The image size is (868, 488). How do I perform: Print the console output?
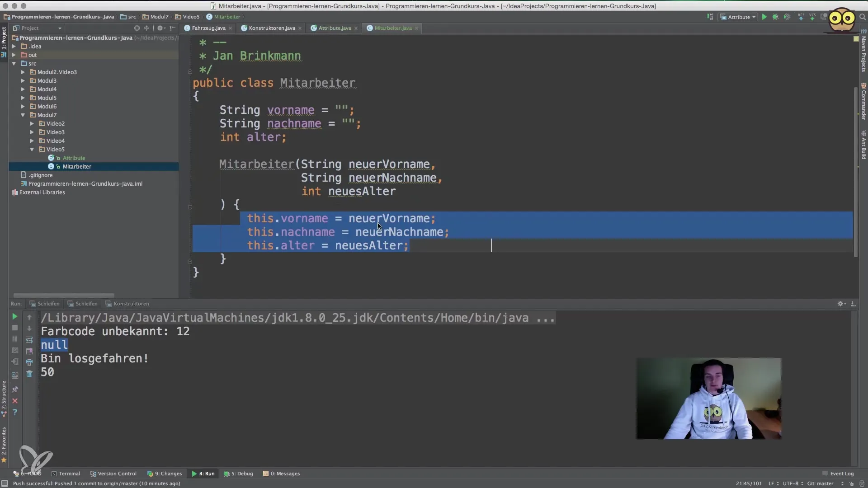pos(29,362)
